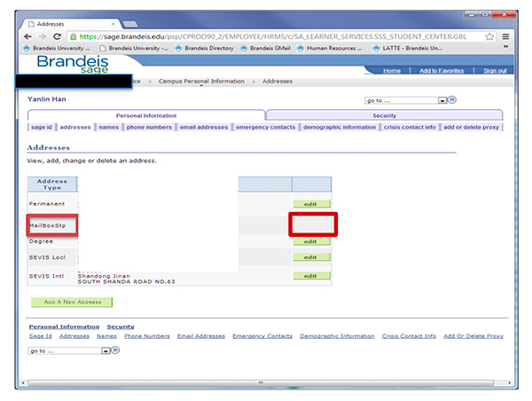Select the addresses subtab
Viewport: 532px width, 401px height.
75,127
